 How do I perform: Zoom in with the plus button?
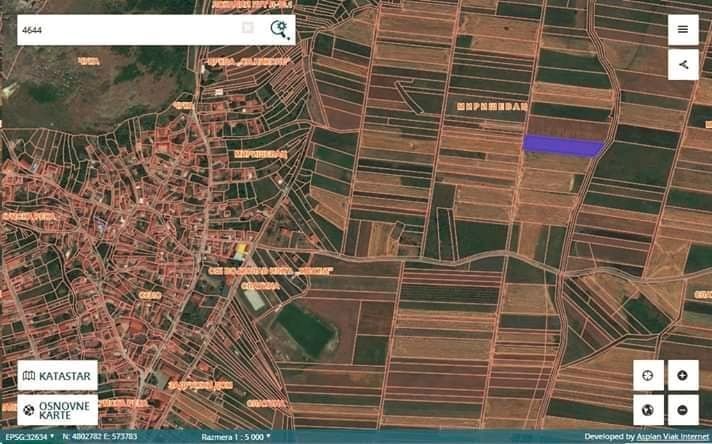click(x=682, y=375)
